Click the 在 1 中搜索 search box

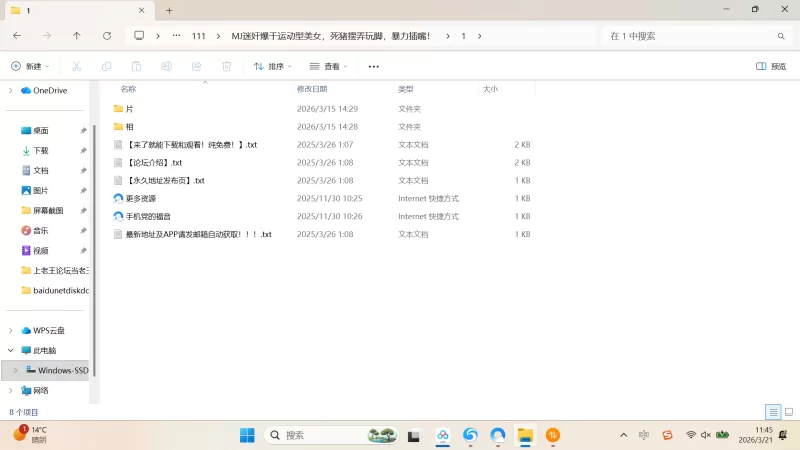pyautogui.click(x=690, y=36)
